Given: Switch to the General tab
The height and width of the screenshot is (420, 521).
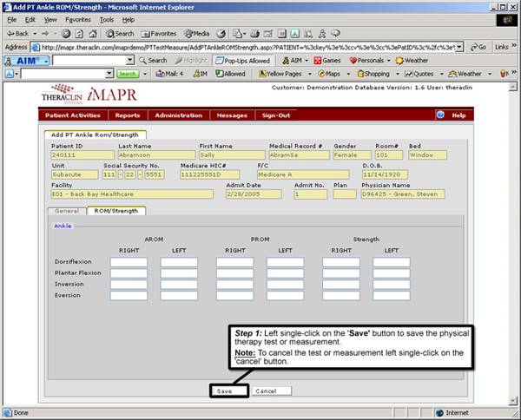Looking at the screenshot, I should tap(67, 211).
